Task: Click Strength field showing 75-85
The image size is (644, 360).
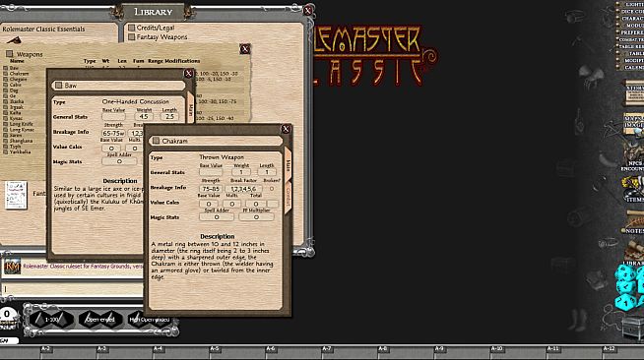Action: [211, 189]
